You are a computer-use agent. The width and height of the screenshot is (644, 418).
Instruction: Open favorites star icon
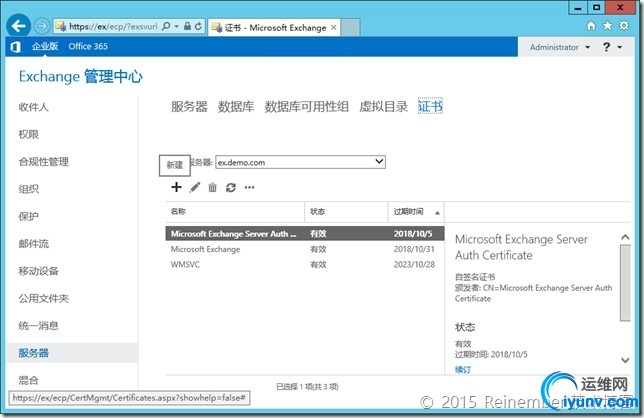click(607, 26)
